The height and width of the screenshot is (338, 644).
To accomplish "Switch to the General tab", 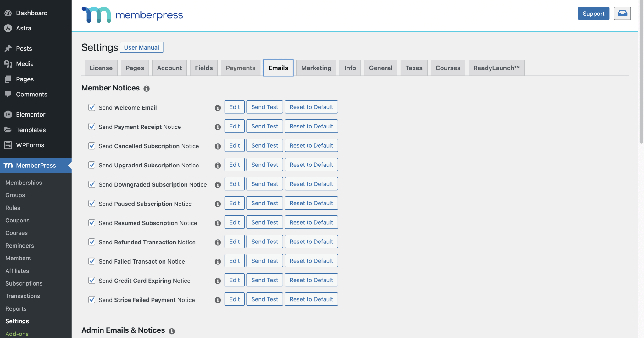I will pyautogui.click(x=380, y=68).
